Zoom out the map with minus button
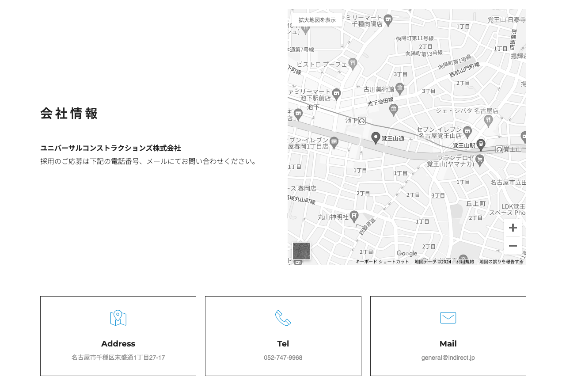 pos(513,246)
